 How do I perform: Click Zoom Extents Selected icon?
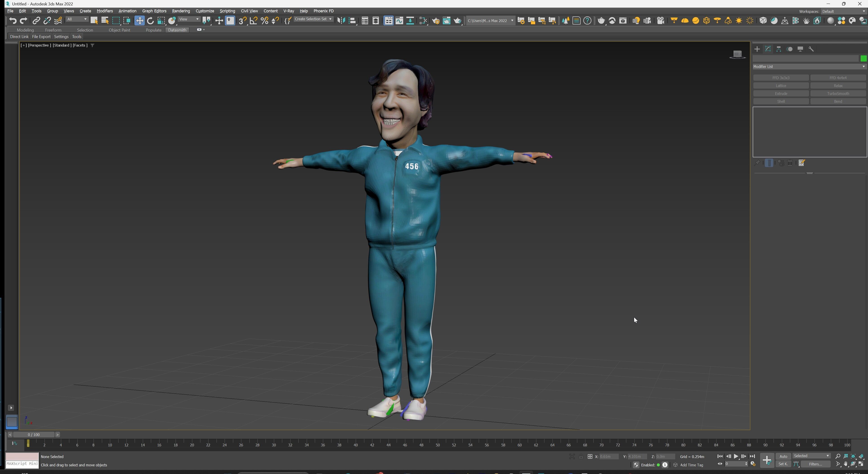pos(853,456)
